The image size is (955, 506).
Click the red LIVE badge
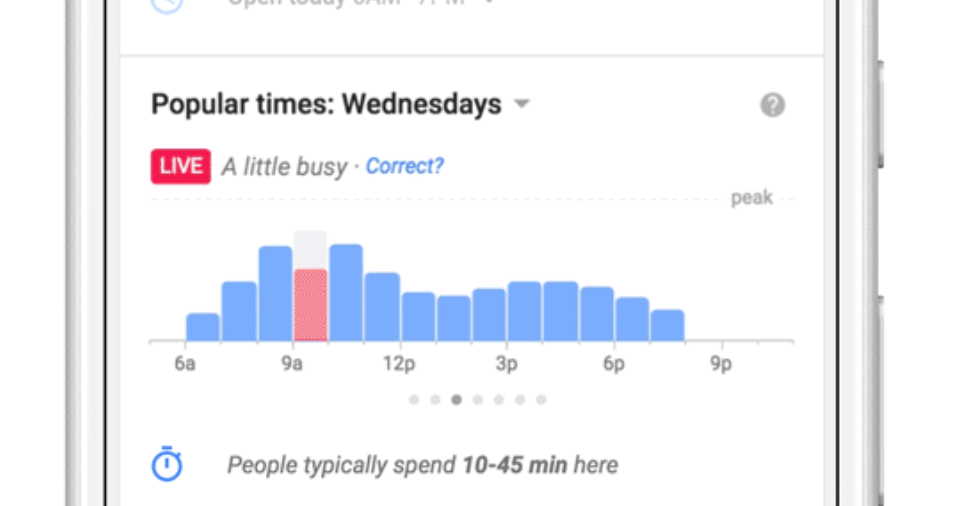pyautogui.click(x=181, y=166)
